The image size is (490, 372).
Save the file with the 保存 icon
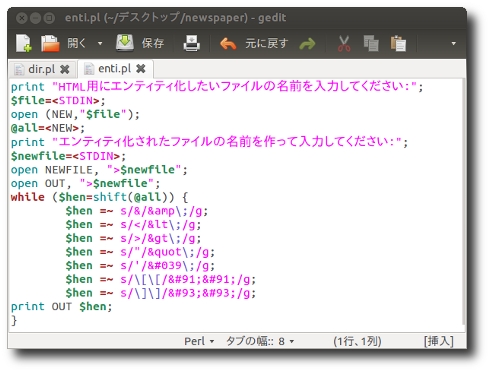point(125,43)
